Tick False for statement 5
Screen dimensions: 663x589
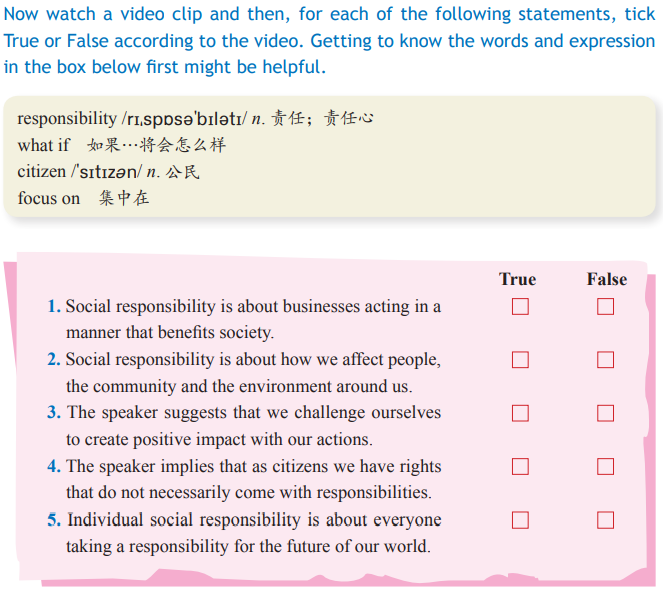tap(605, 520)
